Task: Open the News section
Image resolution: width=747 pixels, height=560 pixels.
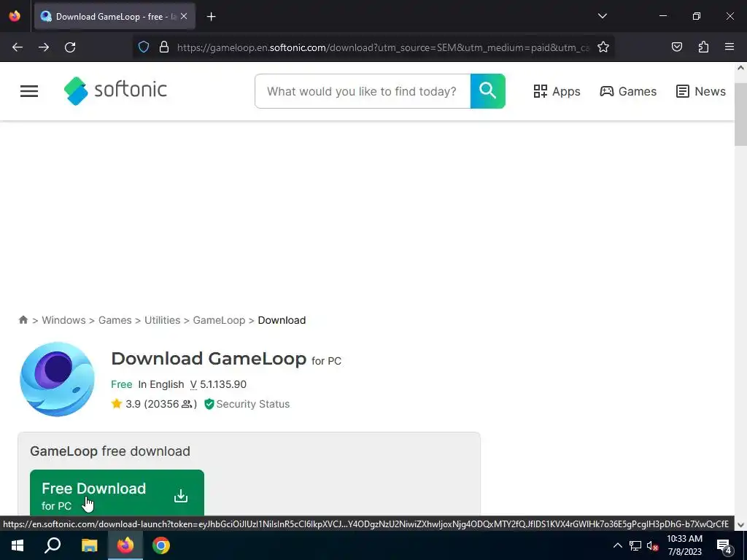Action: (701, 91)
